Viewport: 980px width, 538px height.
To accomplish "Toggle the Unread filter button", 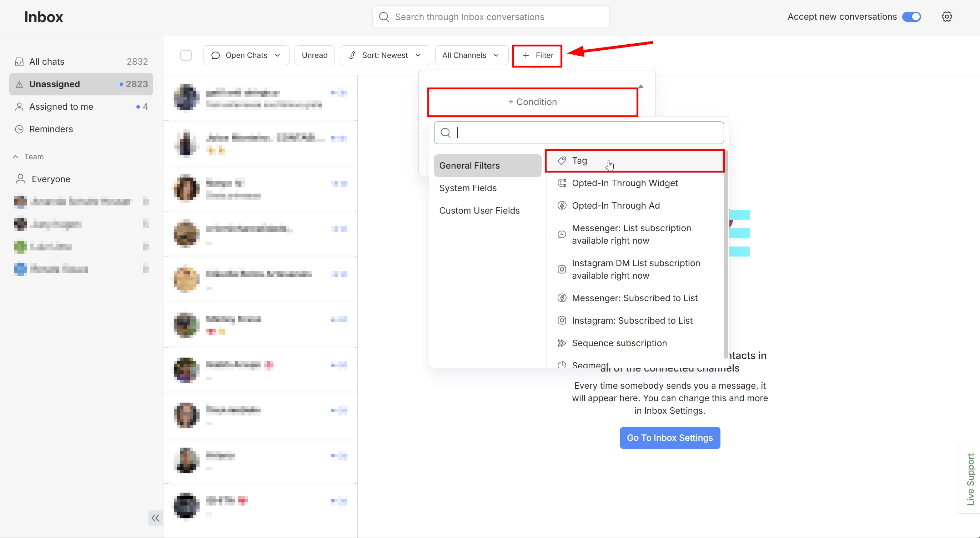I will coord(314,55).
